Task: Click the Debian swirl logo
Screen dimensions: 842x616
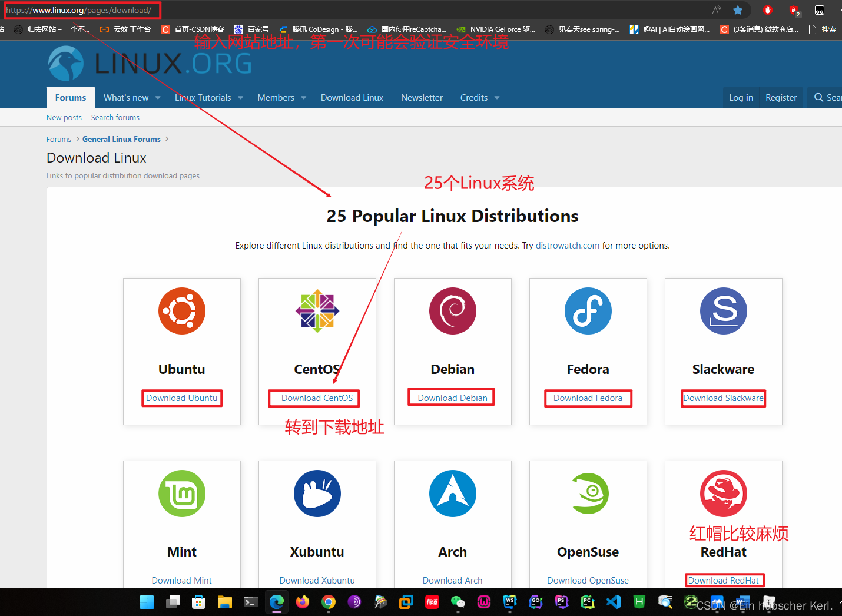Action: coord(453,311)
